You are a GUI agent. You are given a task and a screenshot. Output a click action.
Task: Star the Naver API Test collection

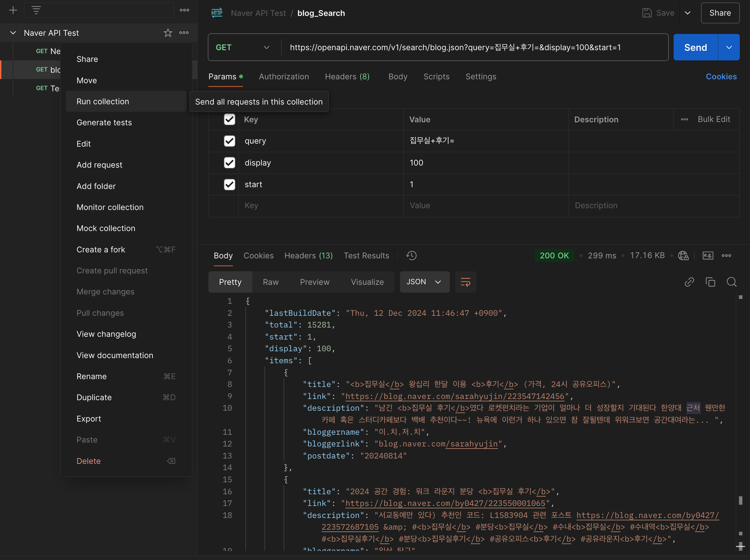tap(168, 33)
